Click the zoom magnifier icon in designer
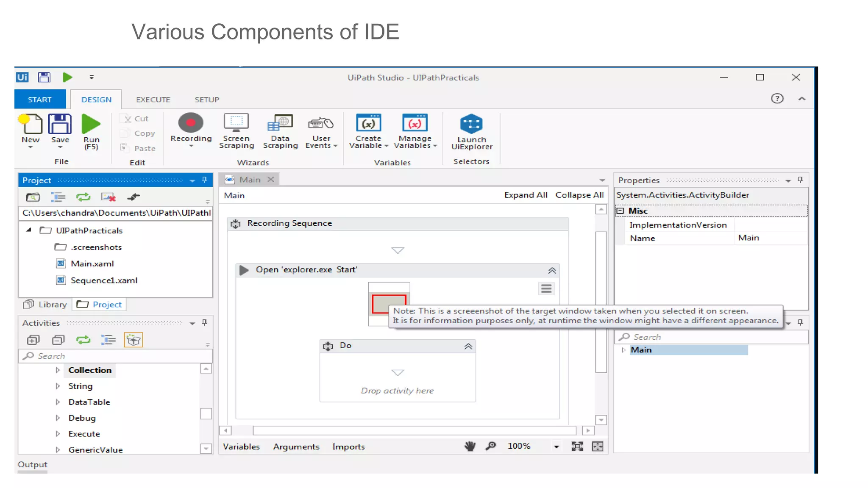 490,446
